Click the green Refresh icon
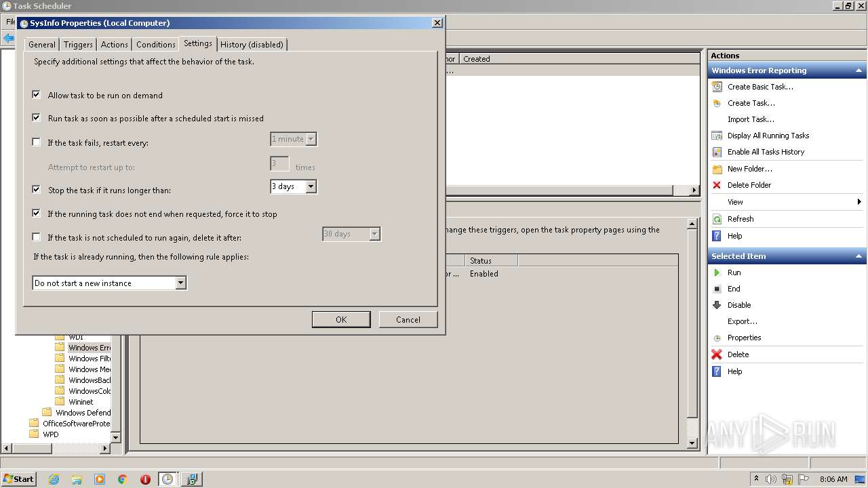Image resolution: width=868 pixels, height=488 pixels. pos(717,219)
